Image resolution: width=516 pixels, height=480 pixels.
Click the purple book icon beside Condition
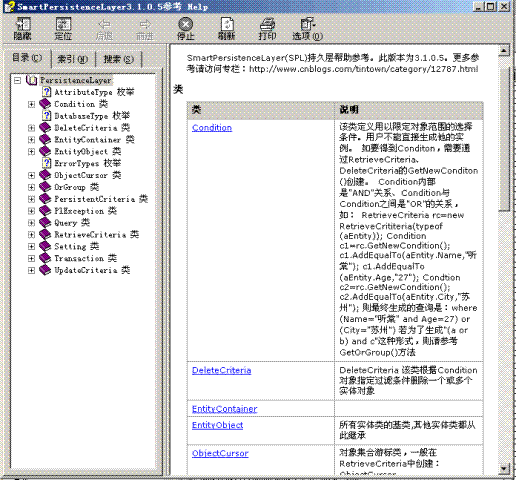coord(45,104)
